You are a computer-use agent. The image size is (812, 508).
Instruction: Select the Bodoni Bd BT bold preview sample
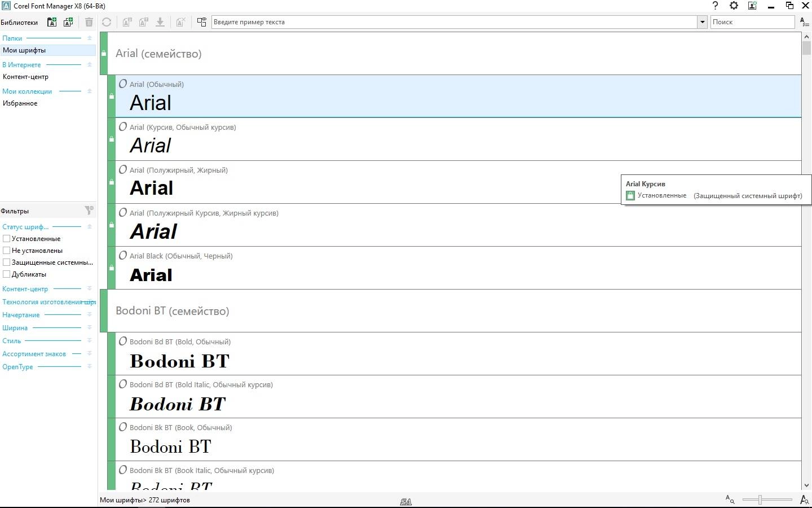180,361
